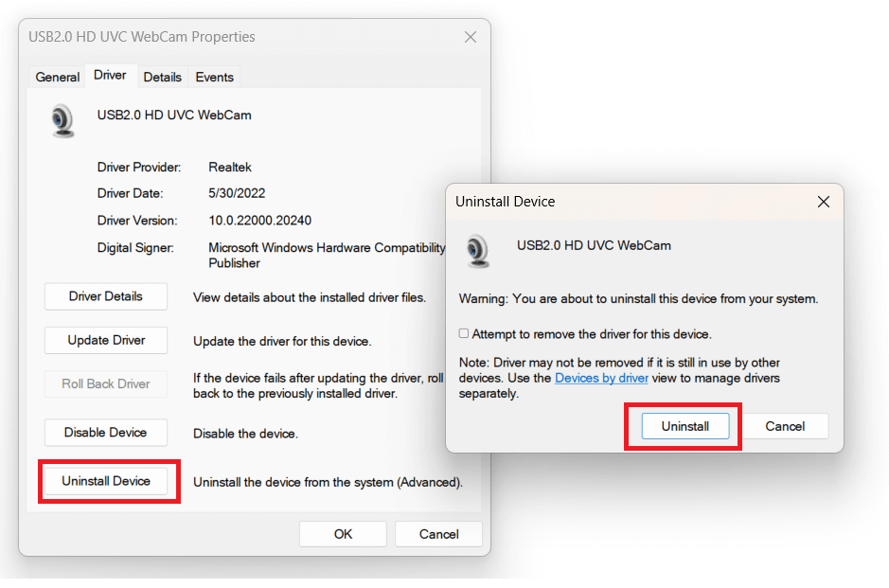This screenshot has width=889, height=588.
Task: Click the webcam icon in Uninstall Device dialog
Action: point(478,250)
